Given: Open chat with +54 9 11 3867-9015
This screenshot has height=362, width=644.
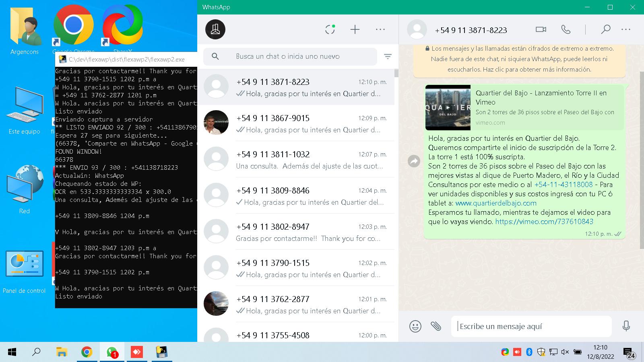Looking at the screenshot, I should coord(296,123).
